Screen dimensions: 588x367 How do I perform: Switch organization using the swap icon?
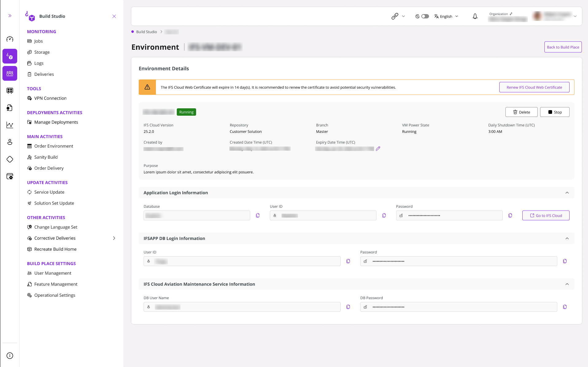pos(511,14)
